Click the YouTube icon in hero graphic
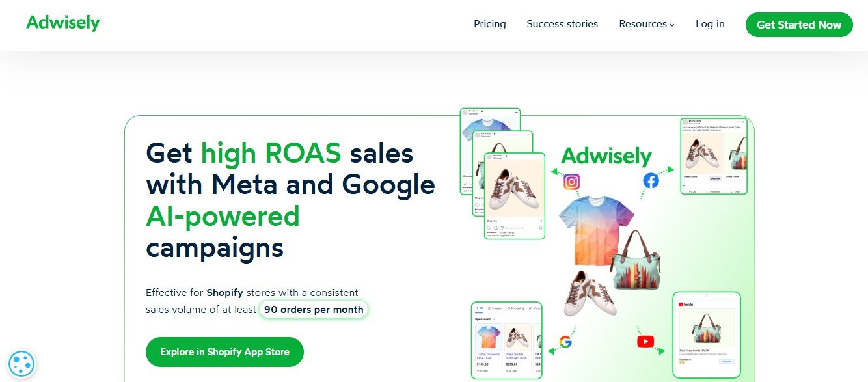868x382 pixels. (x=645, y=342)
